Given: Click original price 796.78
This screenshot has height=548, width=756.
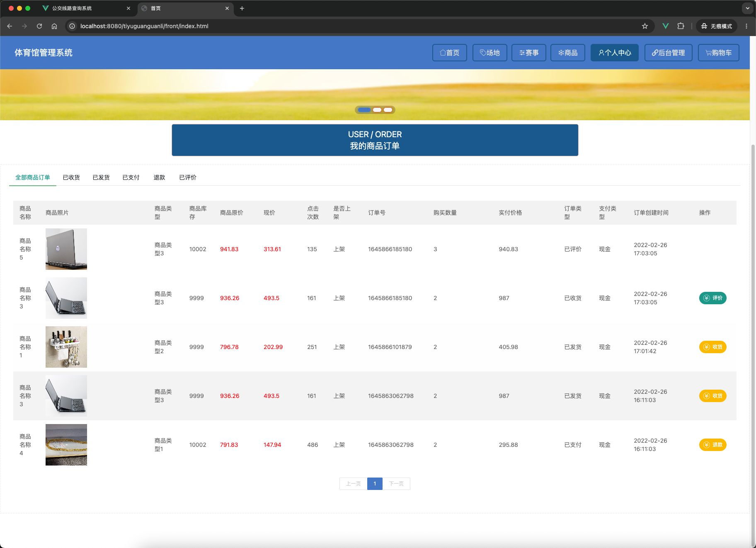Looking at the screenshot, I should pyautogui.click(x=229, y=347).
